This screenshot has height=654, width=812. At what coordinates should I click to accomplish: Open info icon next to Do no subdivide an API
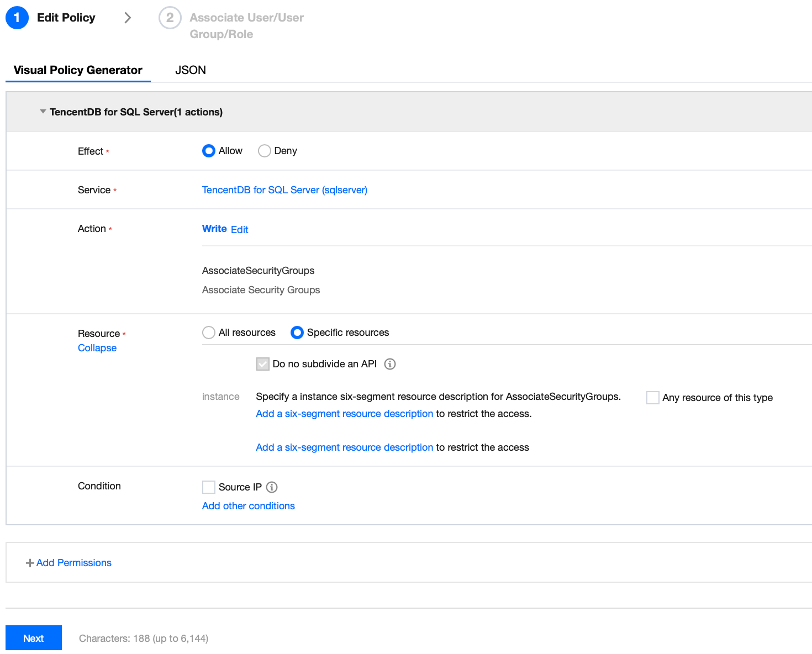coord(390,364)
